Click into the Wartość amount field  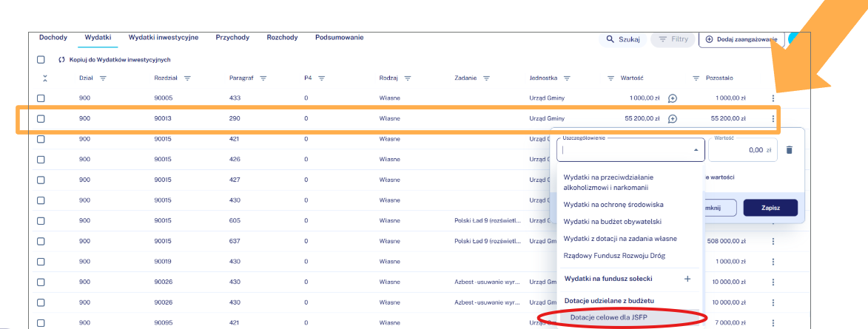pos(741,150)
